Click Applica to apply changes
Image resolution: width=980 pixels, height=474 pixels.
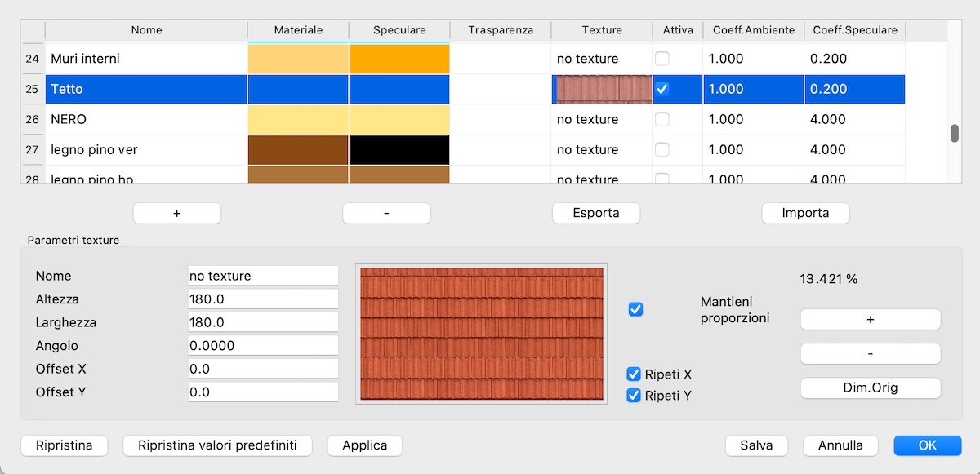tap(364, 445)
